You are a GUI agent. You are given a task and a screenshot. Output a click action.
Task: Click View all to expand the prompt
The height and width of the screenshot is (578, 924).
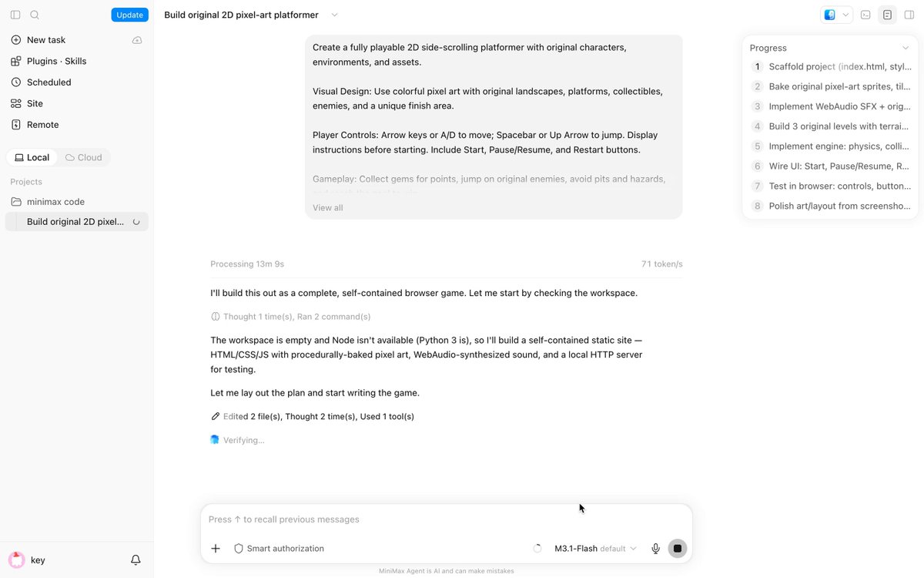point(328,208)
